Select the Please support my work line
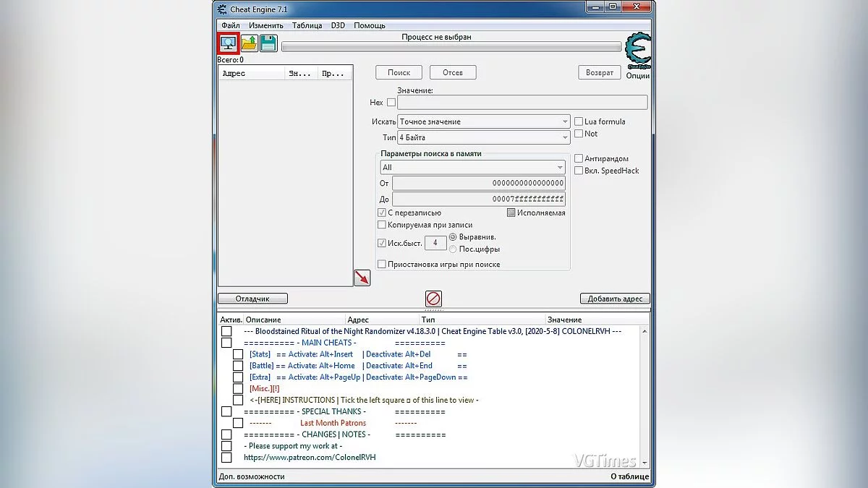The width and height of the screenshot is (868, 488). coord(293,446)
